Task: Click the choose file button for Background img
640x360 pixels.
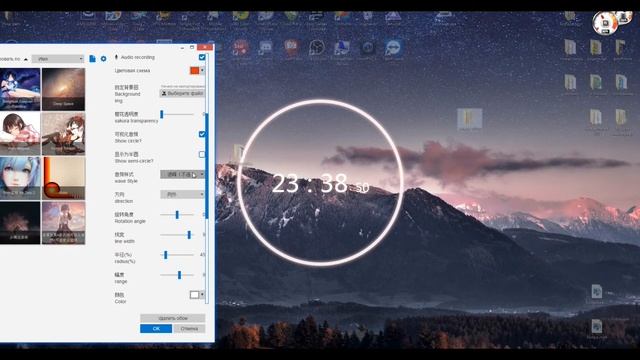Action: pyautogui.click(x=182, y=93)
